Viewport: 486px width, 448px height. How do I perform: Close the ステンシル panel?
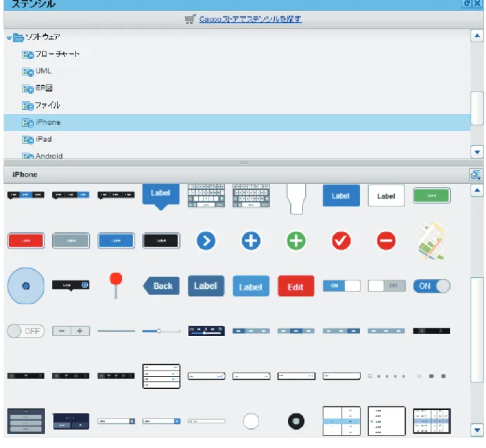[478, 4]
